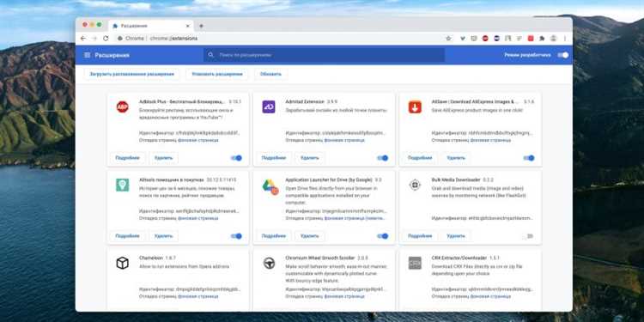Click the browser forward arrow

(94, 38)
